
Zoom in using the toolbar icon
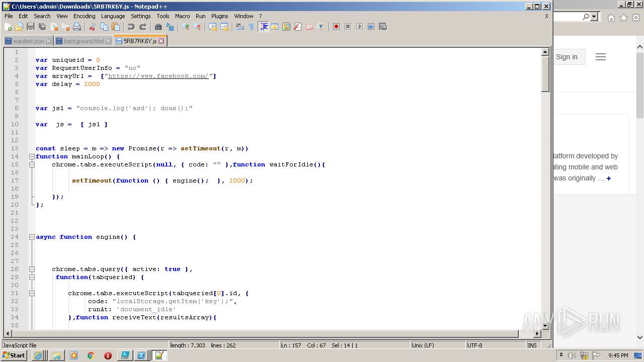(x=186, y=27)
